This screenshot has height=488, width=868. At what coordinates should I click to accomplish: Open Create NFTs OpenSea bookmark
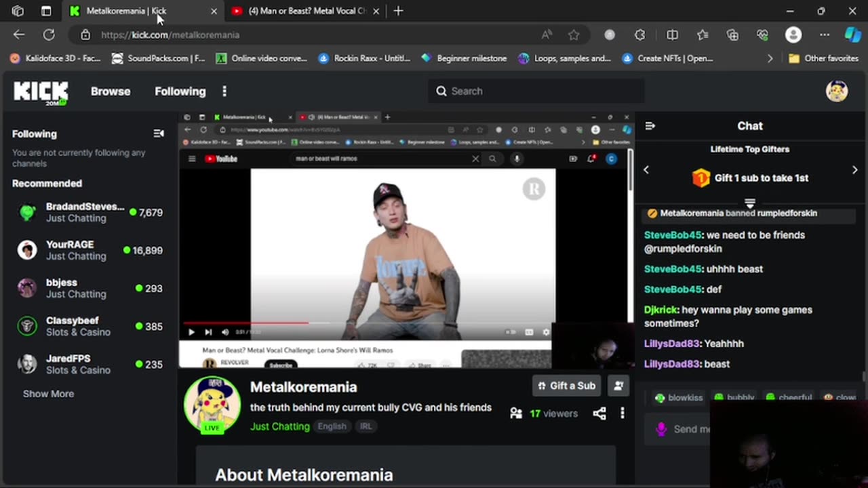[x=668, y=58]
